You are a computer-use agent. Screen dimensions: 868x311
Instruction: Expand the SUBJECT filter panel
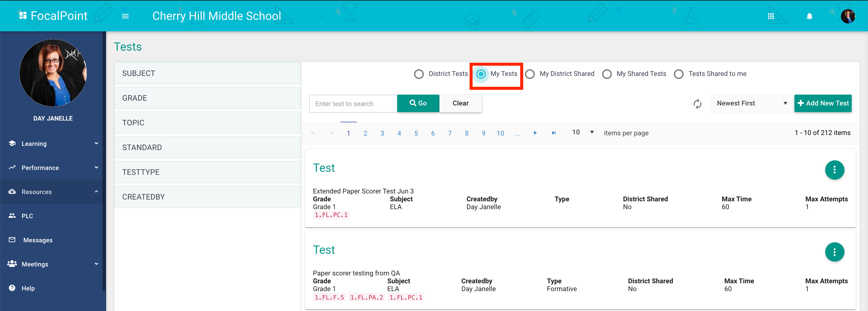click(x=207, y=74)
